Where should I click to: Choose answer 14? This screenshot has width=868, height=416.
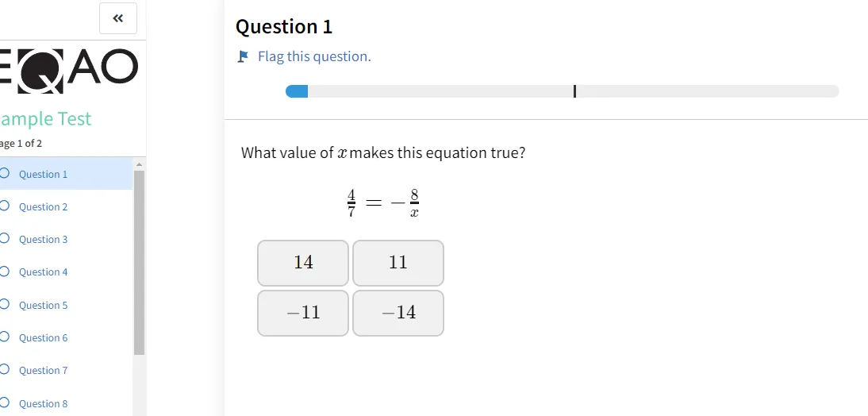303,263
